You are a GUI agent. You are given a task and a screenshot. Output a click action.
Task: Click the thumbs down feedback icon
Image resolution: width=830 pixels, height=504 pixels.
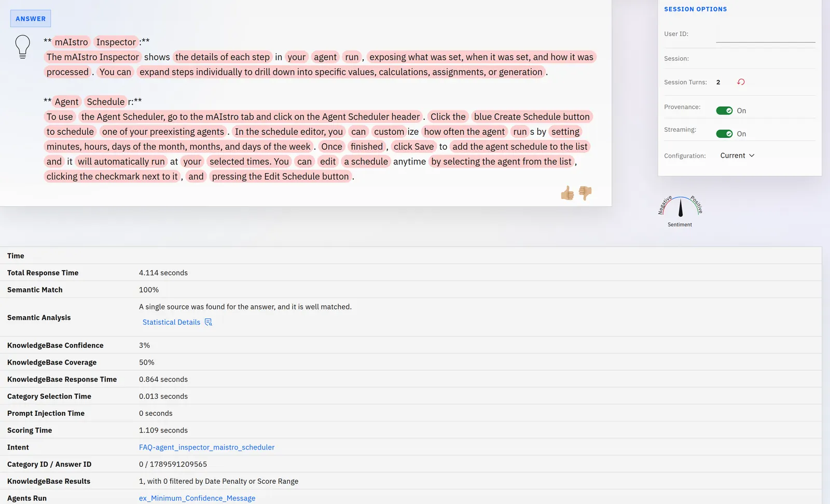pyautogui.click(x=585, y=193)
